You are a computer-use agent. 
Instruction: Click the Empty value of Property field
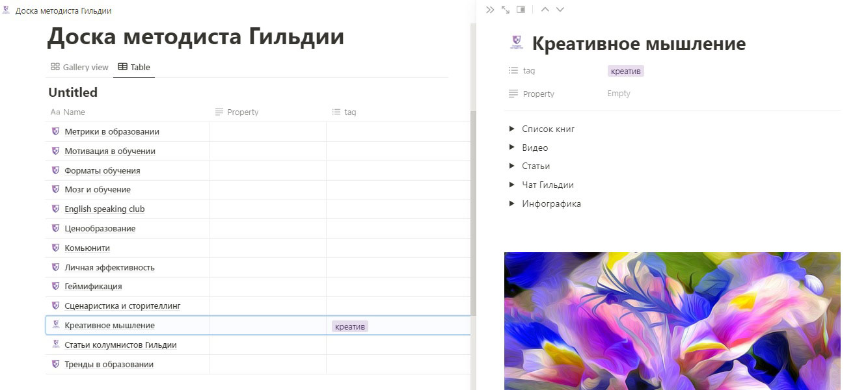(618, 94)
